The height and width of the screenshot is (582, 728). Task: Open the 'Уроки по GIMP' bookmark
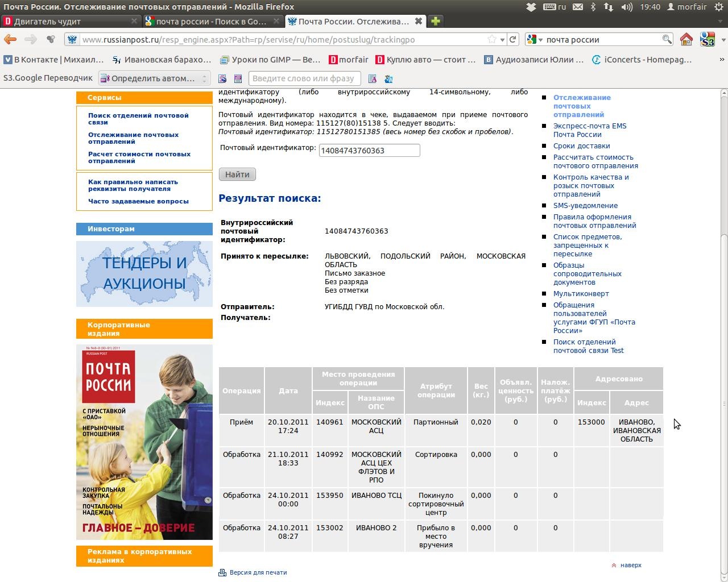271,59
